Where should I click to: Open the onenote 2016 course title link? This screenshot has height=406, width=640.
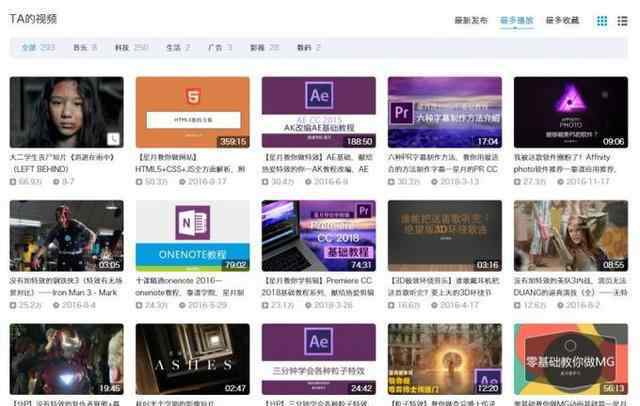pos(190,286)
